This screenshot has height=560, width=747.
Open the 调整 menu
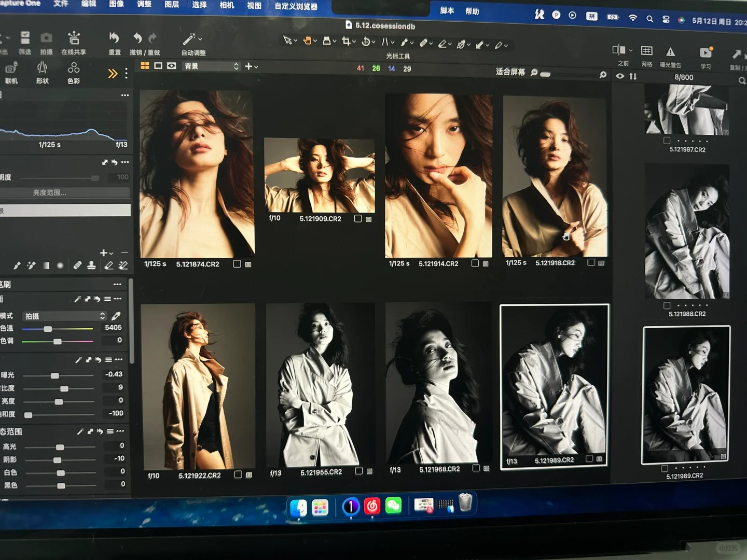(144, 4)
